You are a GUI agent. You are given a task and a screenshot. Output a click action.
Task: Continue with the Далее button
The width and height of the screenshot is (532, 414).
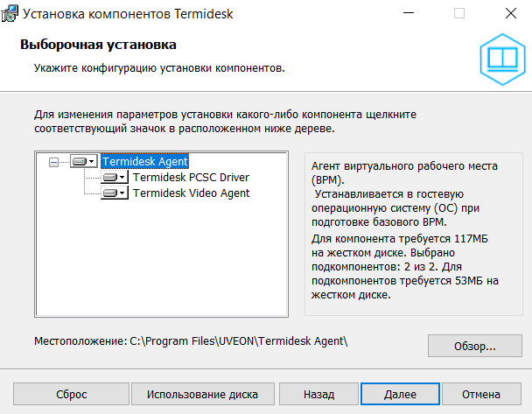[x=400, y=394]
